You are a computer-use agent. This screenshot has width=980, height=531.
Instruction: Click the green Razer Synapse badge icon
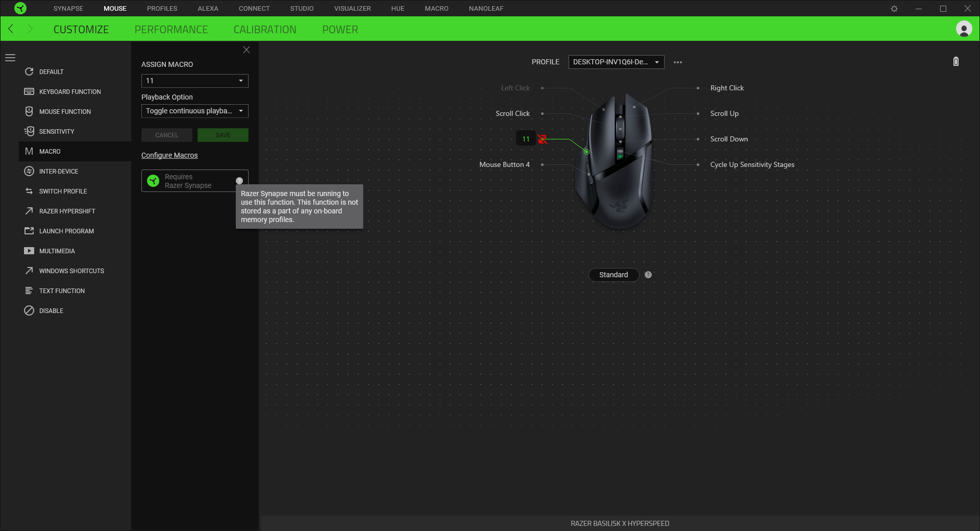click(x=153, y=181)
